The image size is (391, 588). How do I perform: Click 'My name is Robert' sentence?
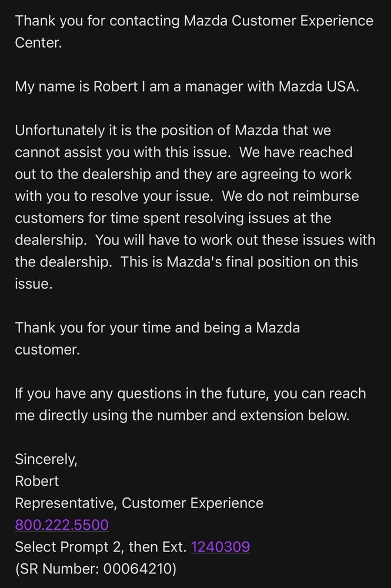pyautogui.click(x=76, y=86)
